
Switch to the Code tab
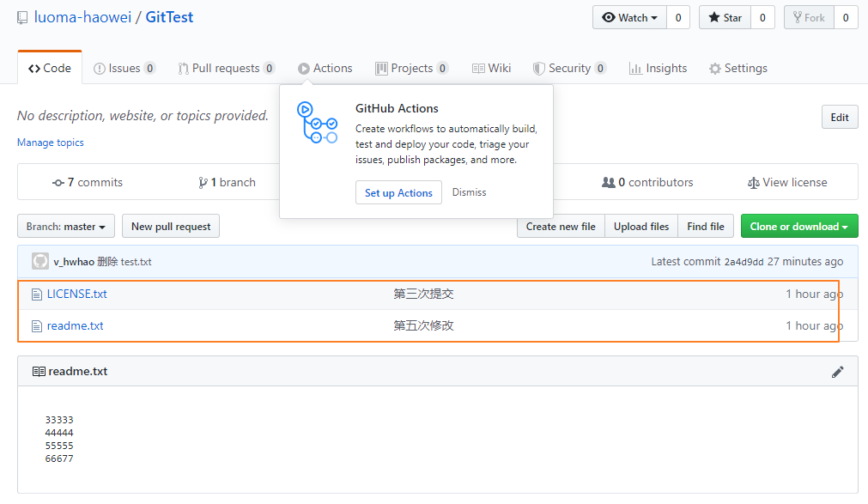pyautogui.click(x=50, y=68)
